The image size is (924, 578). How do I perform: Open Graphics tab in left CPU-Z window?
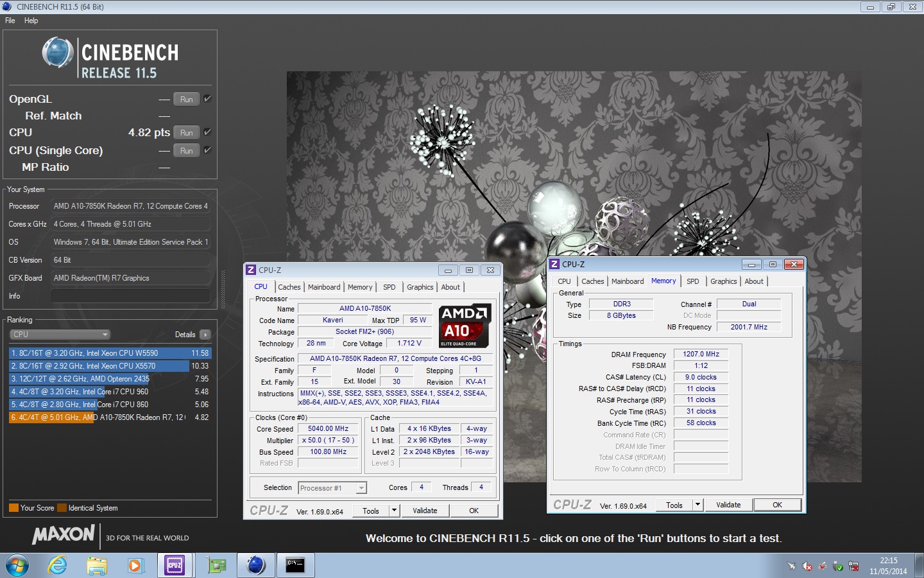coord(420,287)
